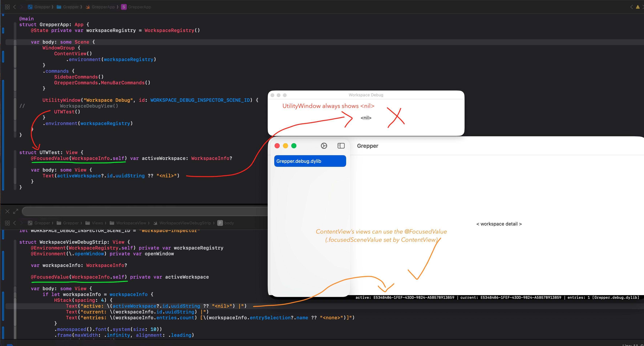
Task: Toggle the sidebar in Grepper window
Action: (341, 146)
